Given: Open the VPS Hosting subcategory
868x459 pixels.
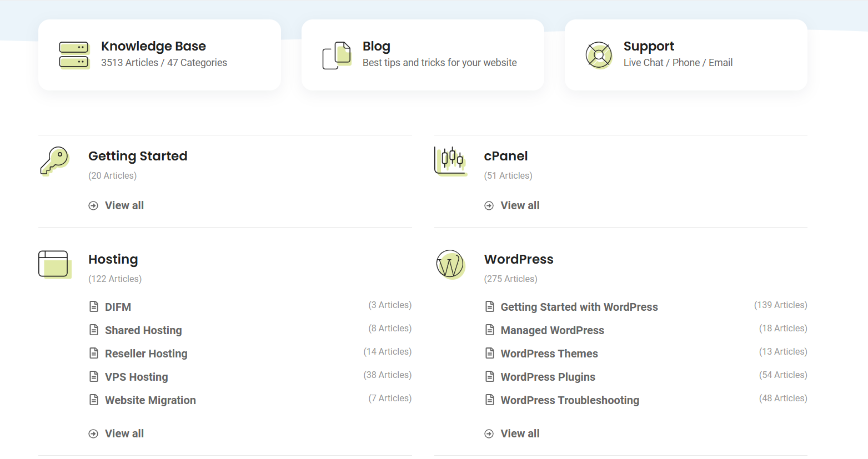Looking at the screenshot, I should (137, 377).
